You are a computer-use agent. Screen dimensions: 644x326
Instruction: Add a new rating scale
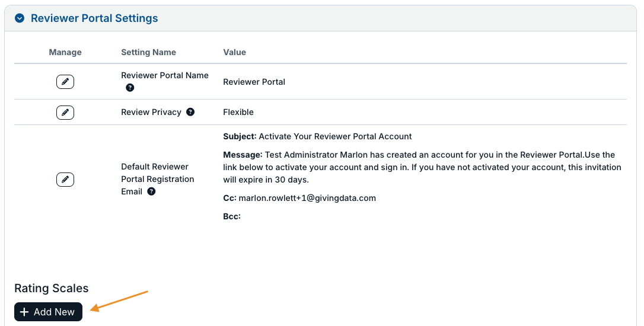tap(49, 312)
